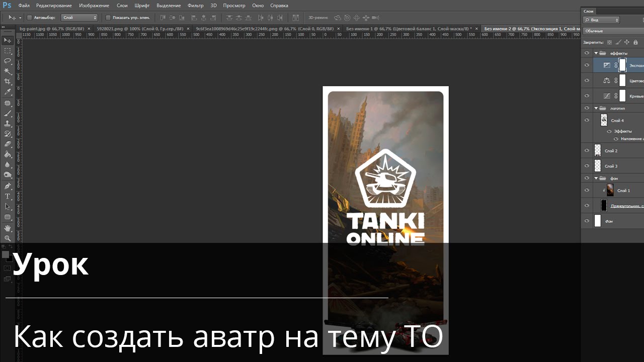Select the Rounded Rectangle shape tool
This screenshot has width=644, height=362.
[8, 217]
